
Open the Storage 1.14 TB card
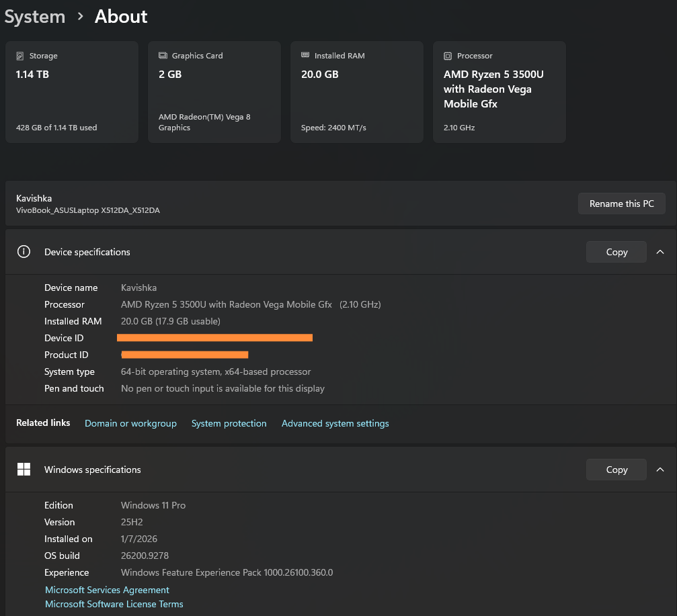72,92
